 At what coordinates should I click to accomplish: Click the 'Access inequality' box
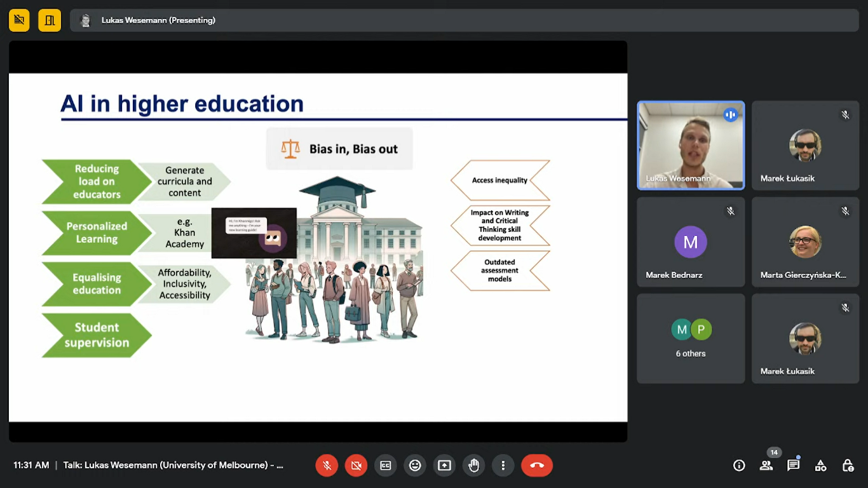[x=500, y=180]
